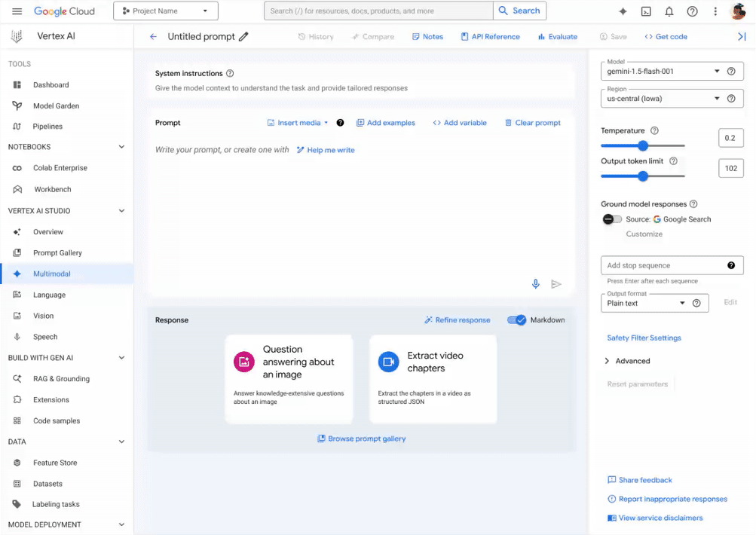Open the API Reference

point(490,35)
